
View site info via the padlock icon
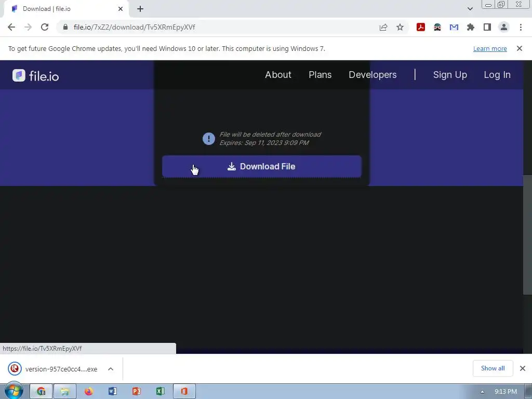tap(65, 27)
